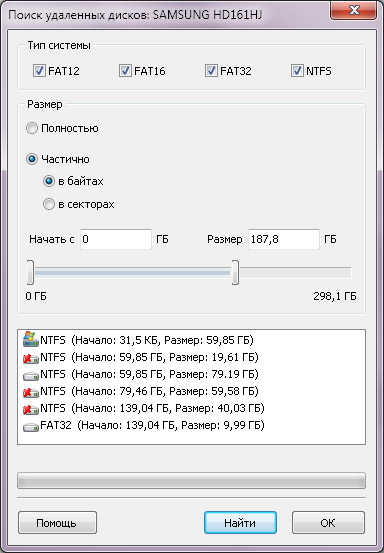Image resolution: width=384 pixels, height=553 pixels.
Task: Click the drive icon of the NTFS 79.19 ГБ entry
Action: pyautogui.click(x=31, y=376)
